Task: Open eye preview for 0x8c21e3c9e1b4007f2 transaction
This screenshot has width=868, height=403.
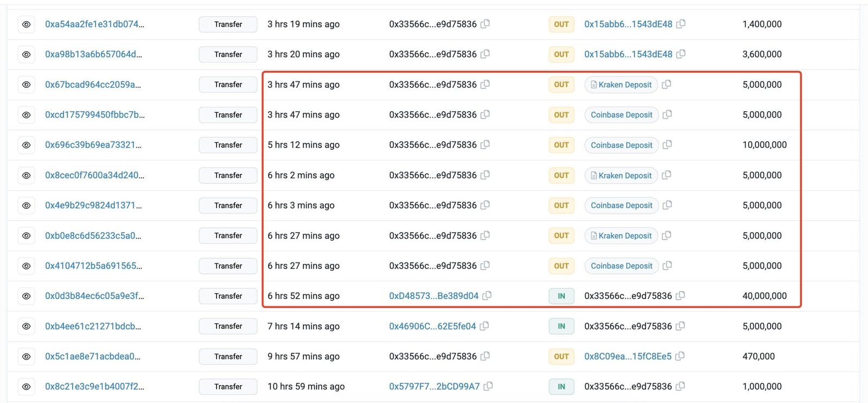Action: (26, 387)
